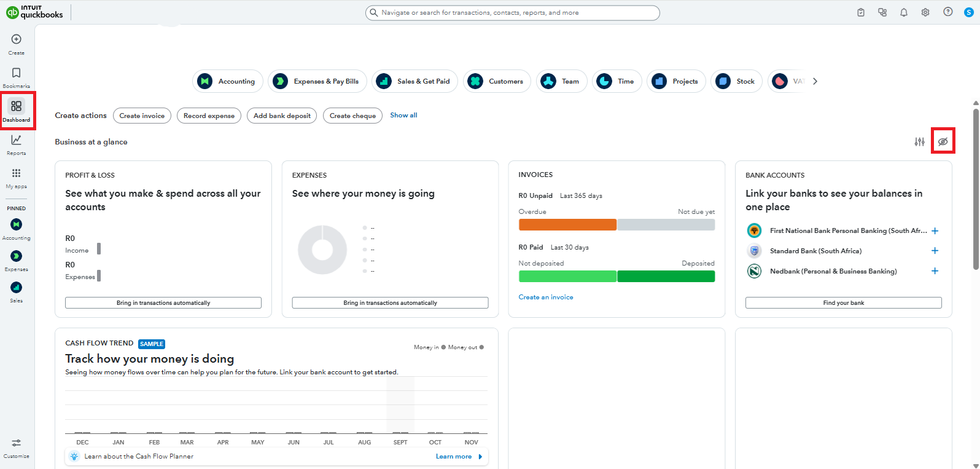This screenshot has height=469, width=980.
Task: Add First National Bank with its plus icon
Action: click(x=935, y=231)
